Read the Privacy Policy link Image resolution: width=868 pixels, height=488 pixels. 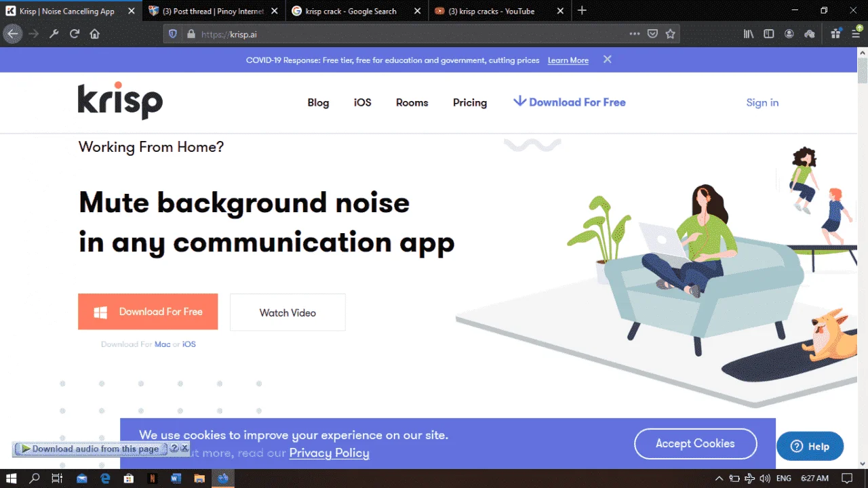pos(330,453)
